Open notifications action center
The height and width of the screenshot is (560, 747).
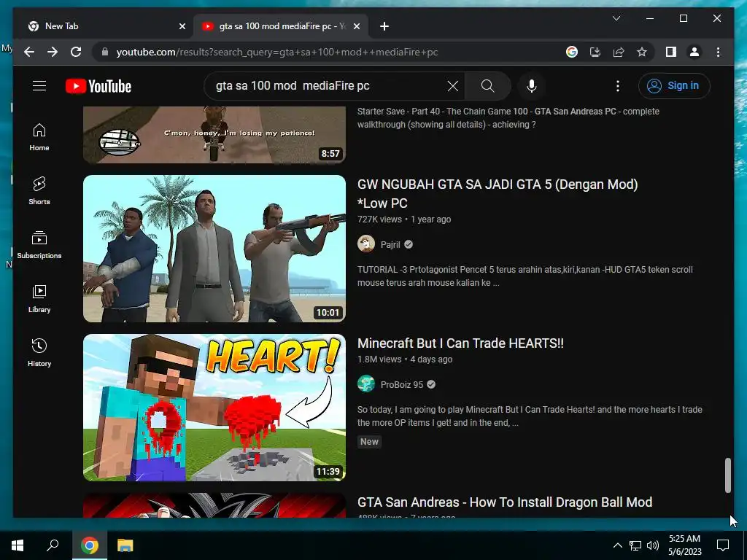pyautogui.click(x=723, y=545)
